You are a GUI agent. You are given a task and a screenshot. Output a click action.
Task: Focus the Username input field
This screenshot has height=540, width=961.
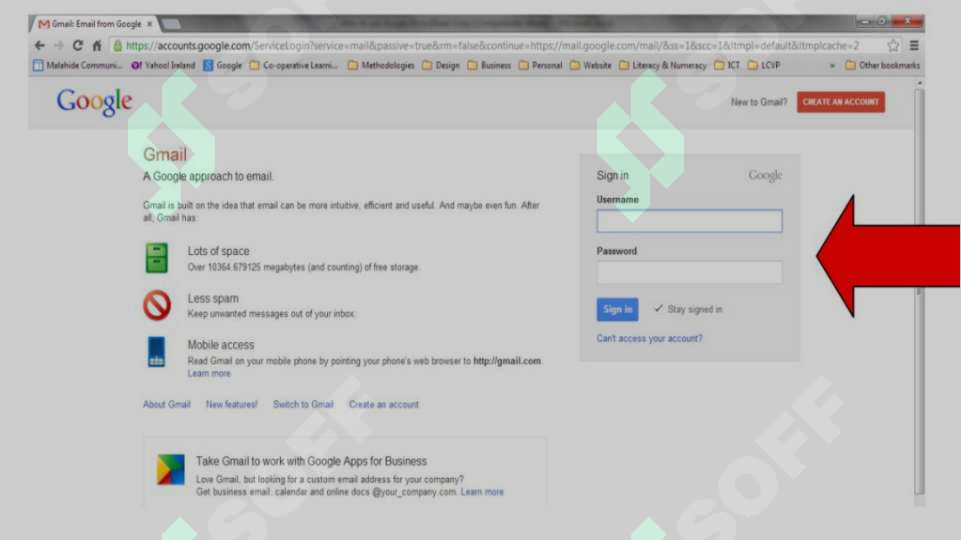point(689,221)
